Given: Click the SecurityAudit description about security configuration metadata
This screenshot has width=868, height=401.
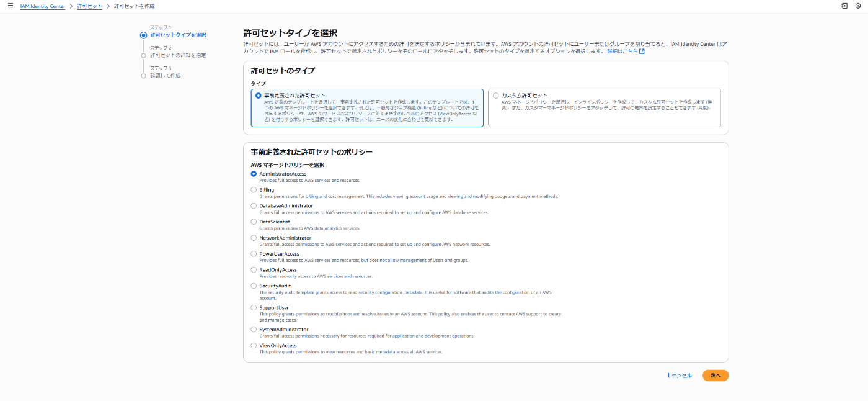Looking at the screenshot, I should (x=405, y=295).
